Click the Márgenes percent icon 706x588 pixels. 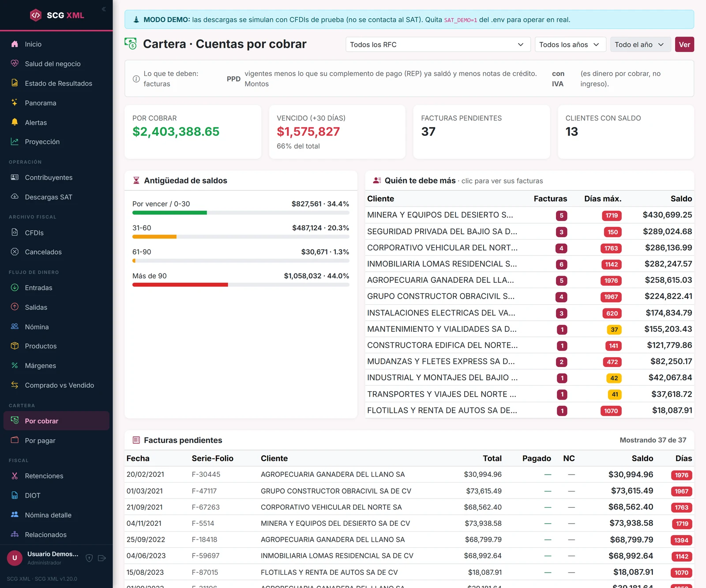[15, 365]
